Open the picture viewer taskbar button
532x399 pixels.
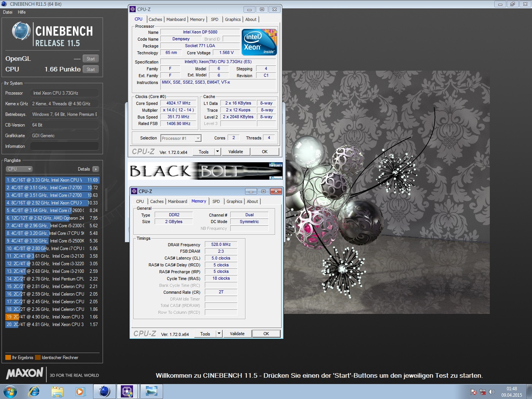[151, 391]
